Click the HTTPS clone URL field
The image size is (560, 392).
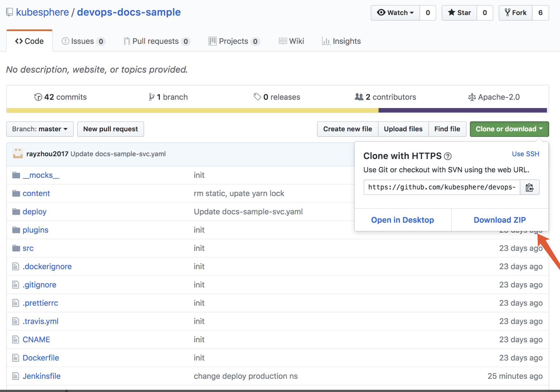[x=442, y=187]
